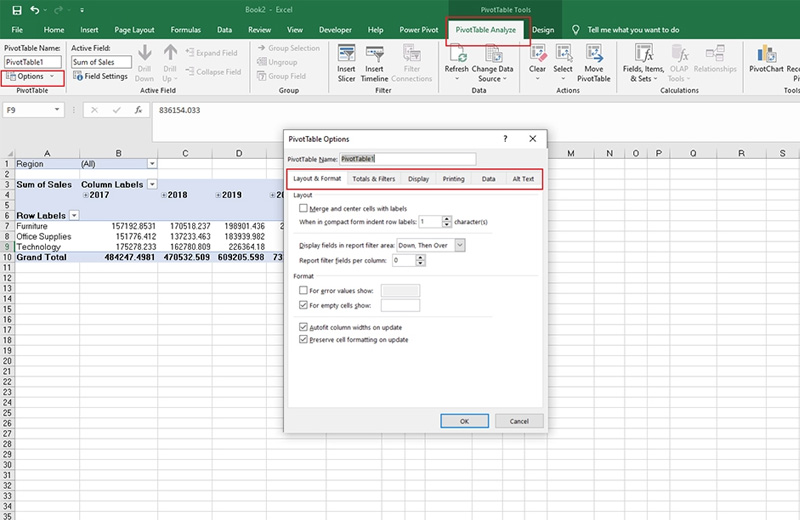Click Expand Field
800x520 pixels.
[x=212, y=53]
